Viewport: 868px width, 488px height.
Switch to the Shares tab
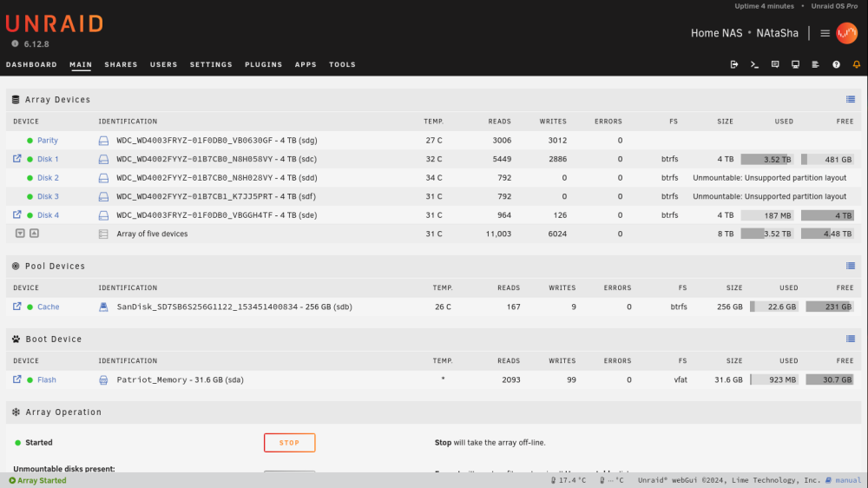pos(121,65)
